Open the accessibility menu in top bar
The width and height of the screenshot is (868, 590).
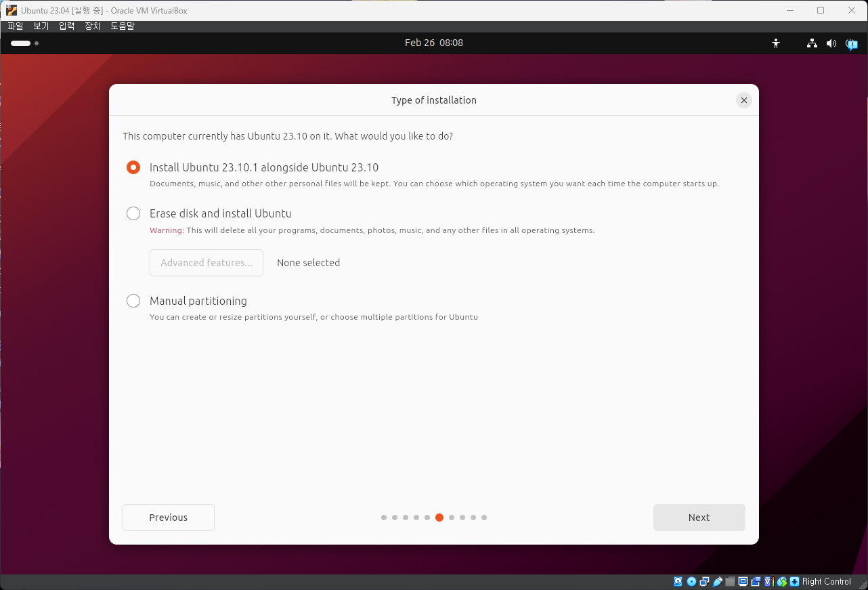[x=776, y=43]
